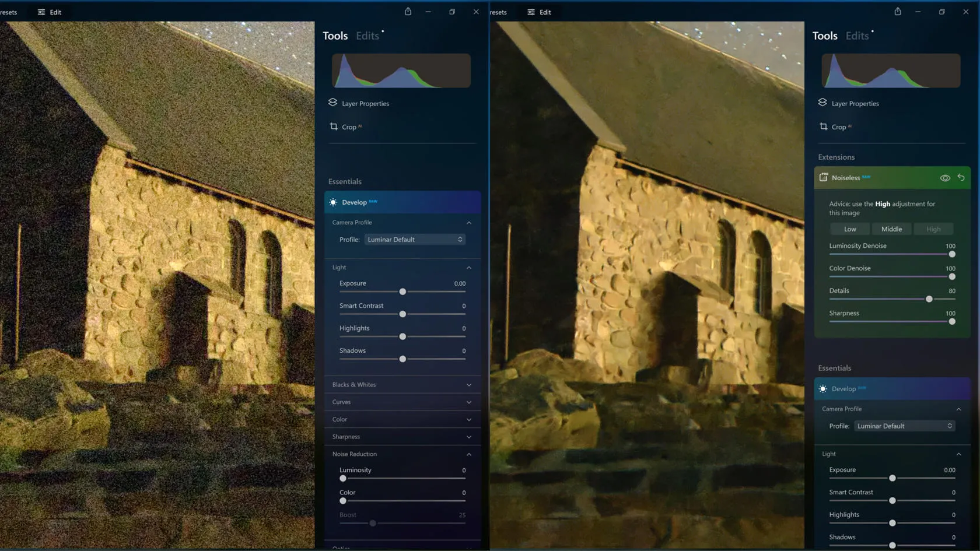This screenshot has width=980, height=551.
Task: Select the Low noise adjustment preset
Action: [849, 229]
